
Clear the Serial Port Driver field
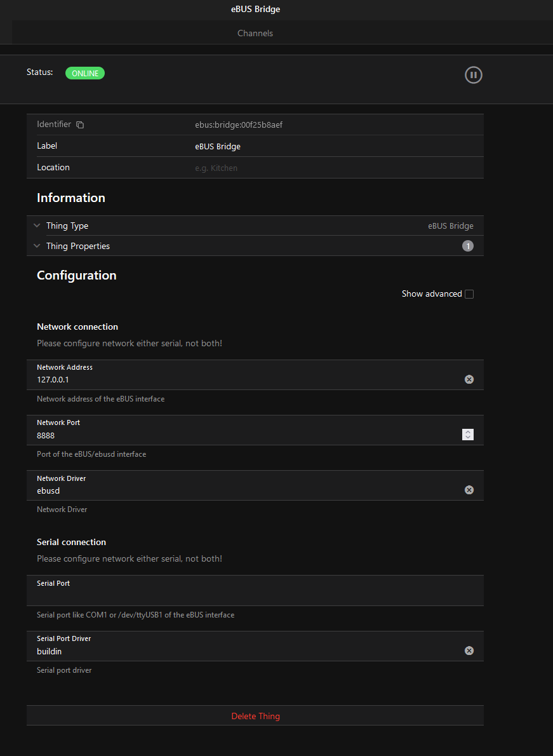[x=469, y=651]
